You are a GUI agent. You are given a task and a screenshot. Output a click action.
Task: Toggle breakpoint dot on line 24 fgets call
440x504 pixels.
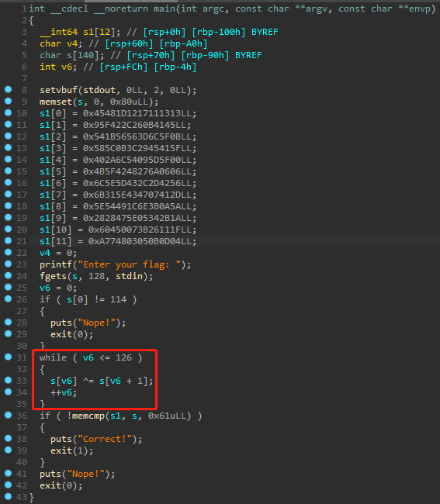tap(8, 276)
